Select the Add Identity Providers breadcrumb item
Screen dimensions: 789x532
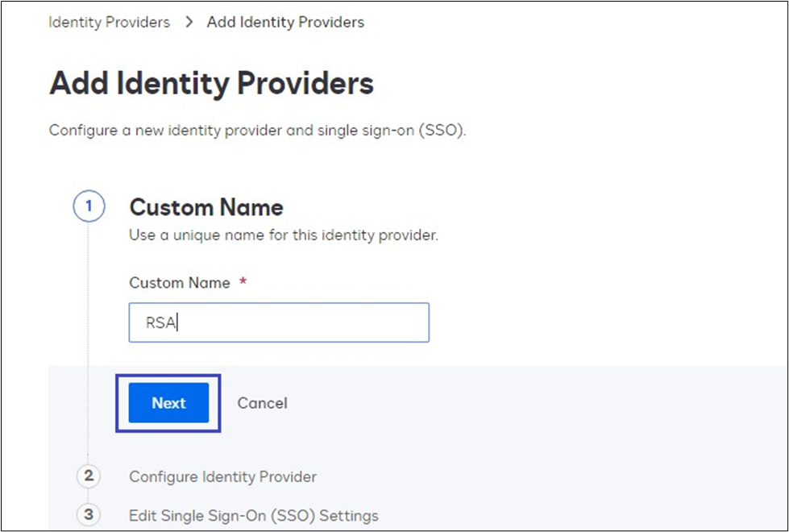[285, 23]
